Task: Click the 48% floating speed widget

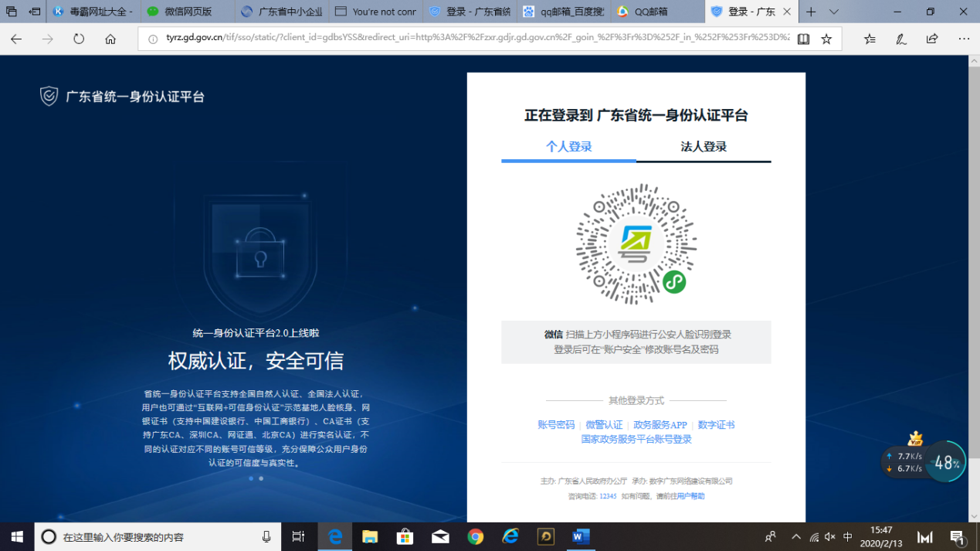Action: (946, 463)
